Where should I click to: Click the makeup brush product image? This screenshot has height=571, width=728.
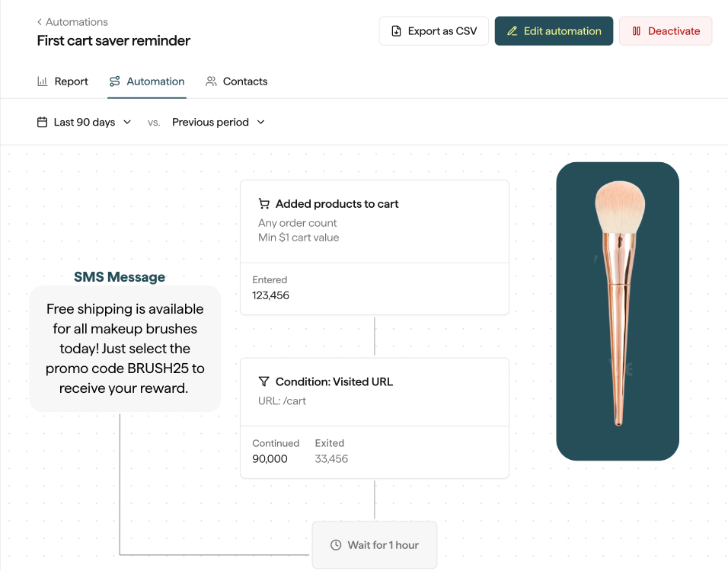pos(618,311)
